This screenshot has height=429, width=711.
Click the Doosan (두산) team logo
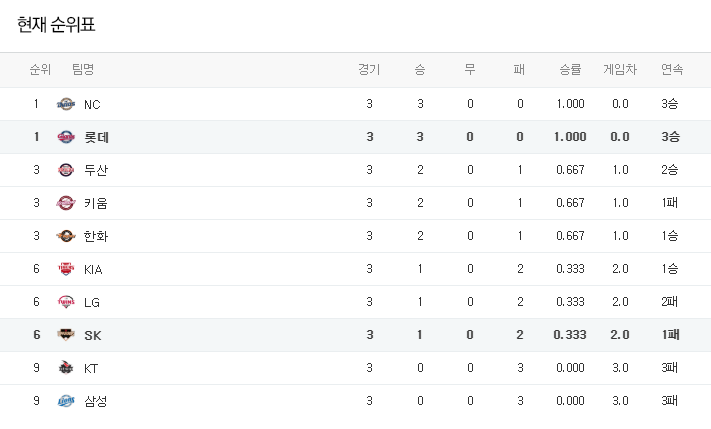click(x=66, y=170)
